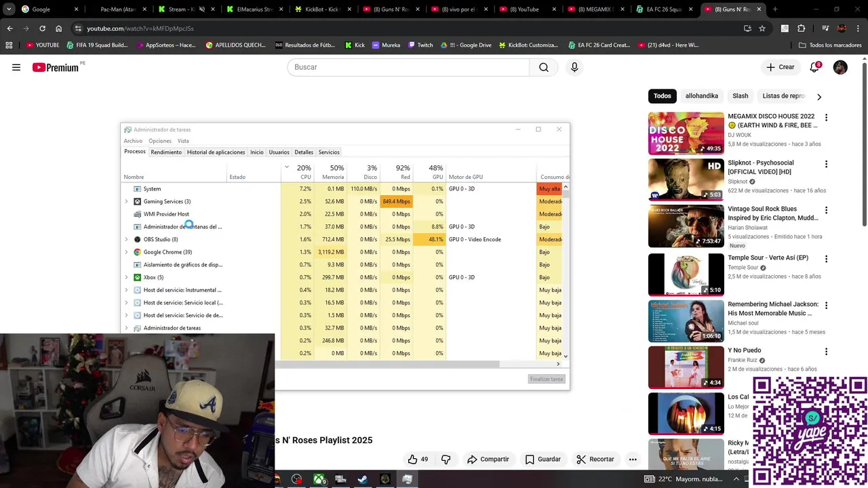Bookmark this page with star icon
868x488 pixels.
pos(762,28)
